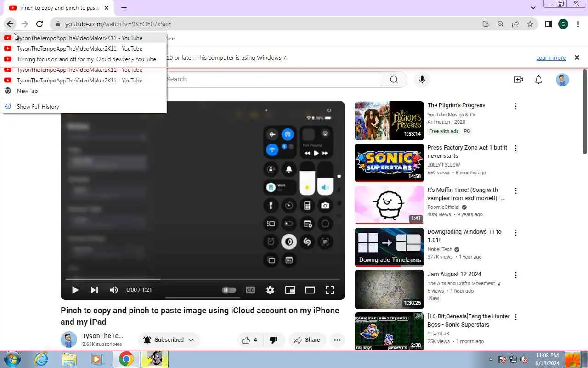
Task: Focus the YouTube search field
Action: [x=273, y=80]
